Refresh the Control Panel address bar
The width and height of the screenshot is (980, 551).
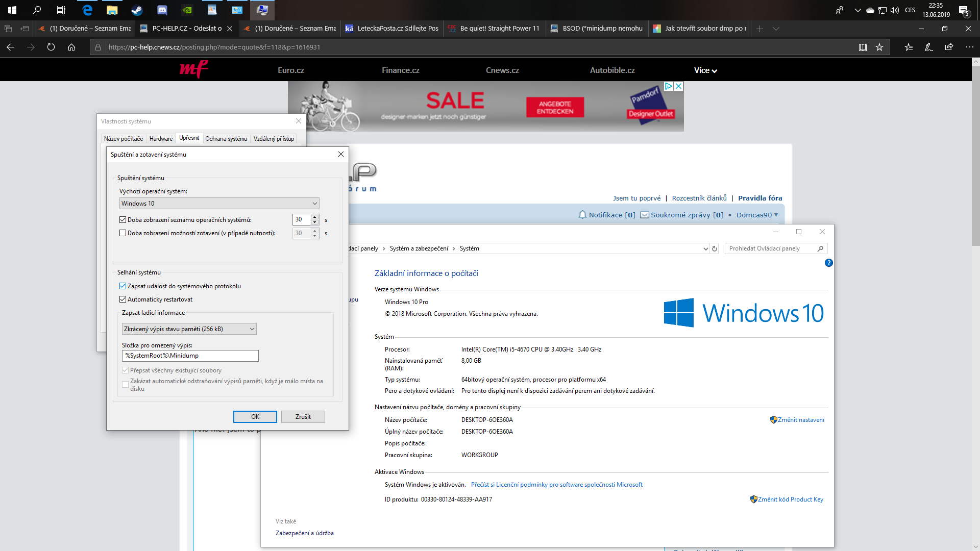(715, 248)
